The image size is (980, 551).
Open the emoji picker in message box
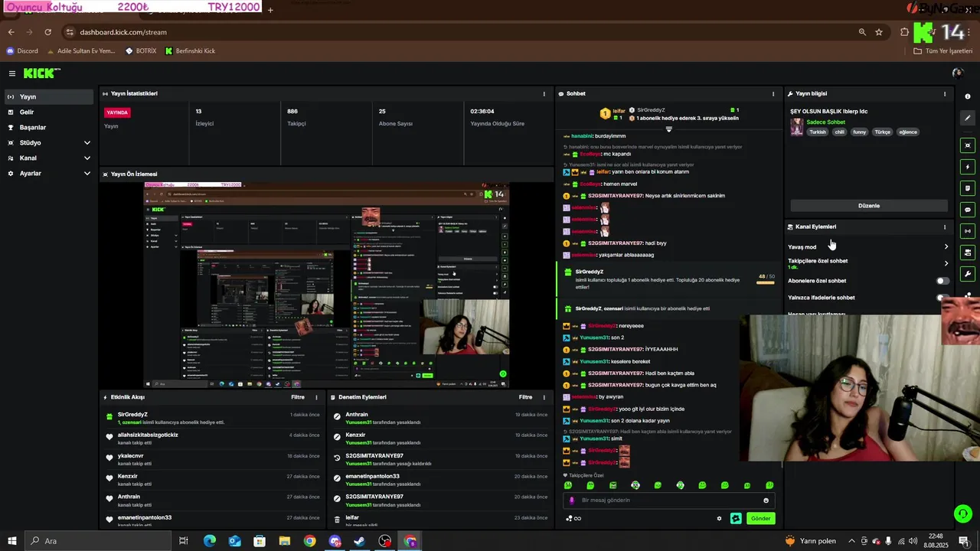click(766, 500)
